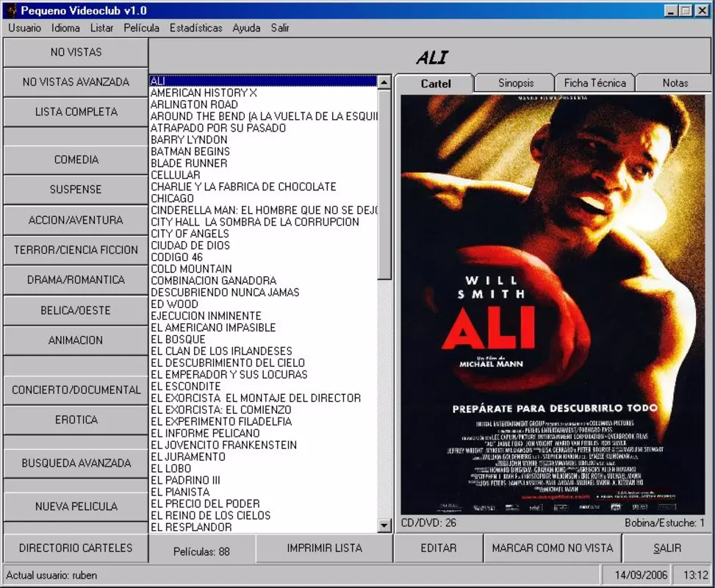The image size is (715, 588).
Task: Select EL INFORME PELICANO in the list
Action: tap(263, 434)
